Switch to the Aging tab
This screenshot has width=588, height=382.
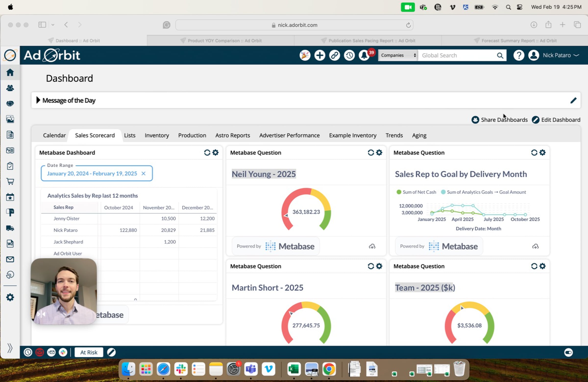(x=419, y=136)
